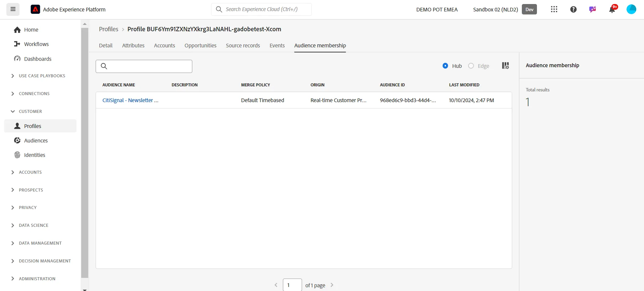Switch to the Accounts tab

(164, 45)
